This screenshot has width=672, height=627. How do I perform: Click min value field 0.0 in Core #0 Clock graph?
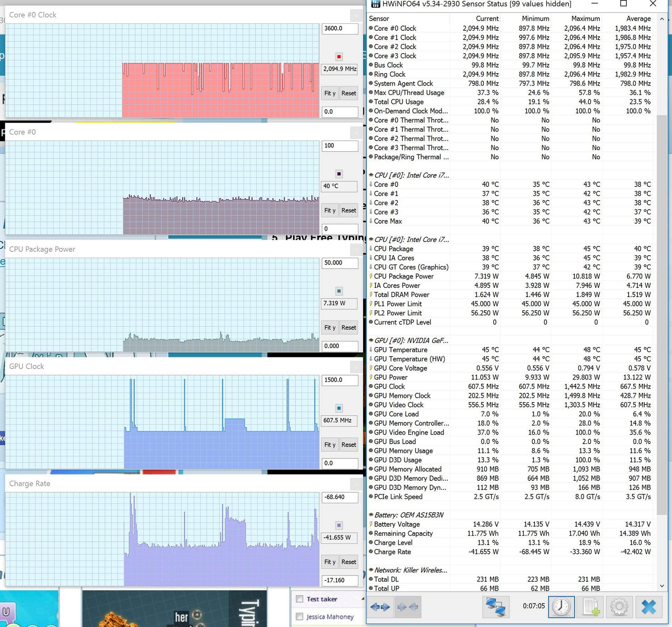(340, 112)
